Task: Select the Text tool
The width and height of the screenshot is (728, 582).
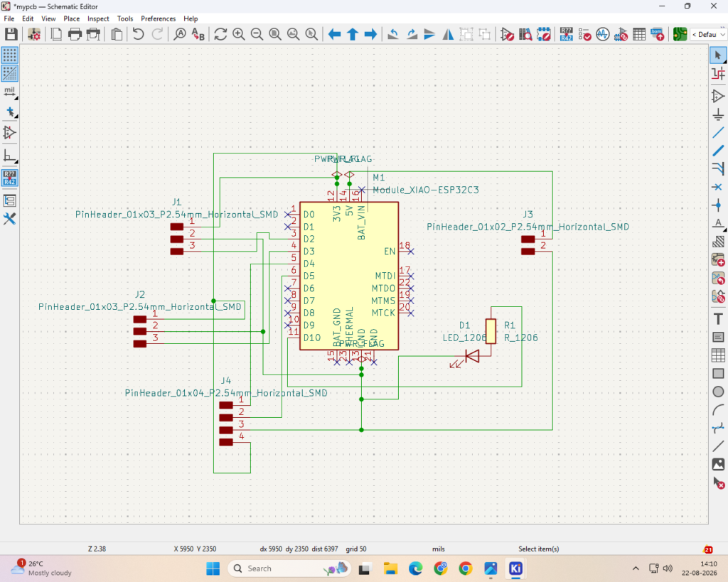Action: (x=718, y=319)
